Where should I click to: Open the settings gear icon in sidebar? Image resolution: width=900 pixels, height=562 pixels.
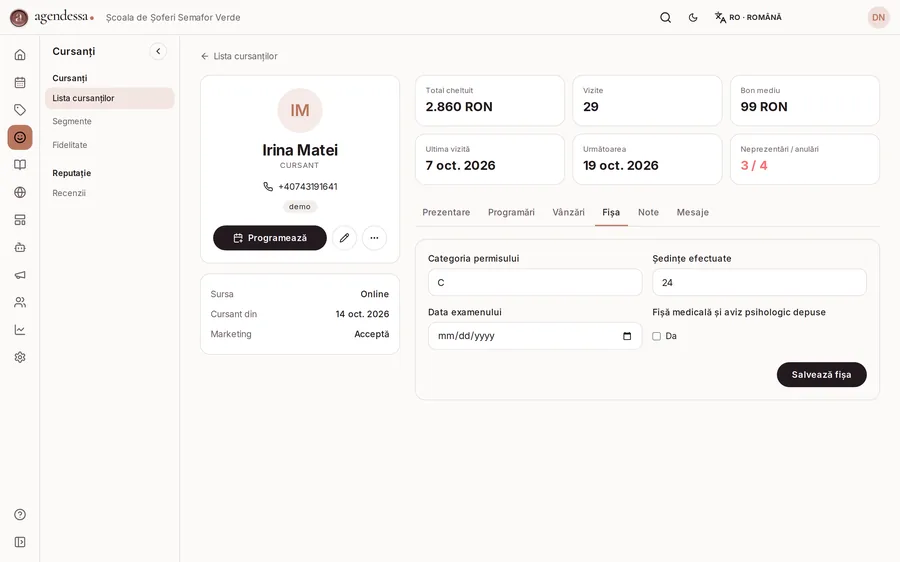coord(20,357)
